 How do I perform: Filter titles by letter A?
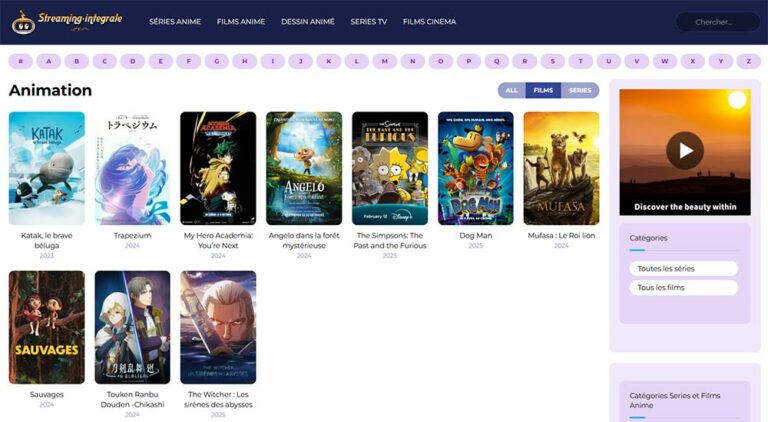49,61
